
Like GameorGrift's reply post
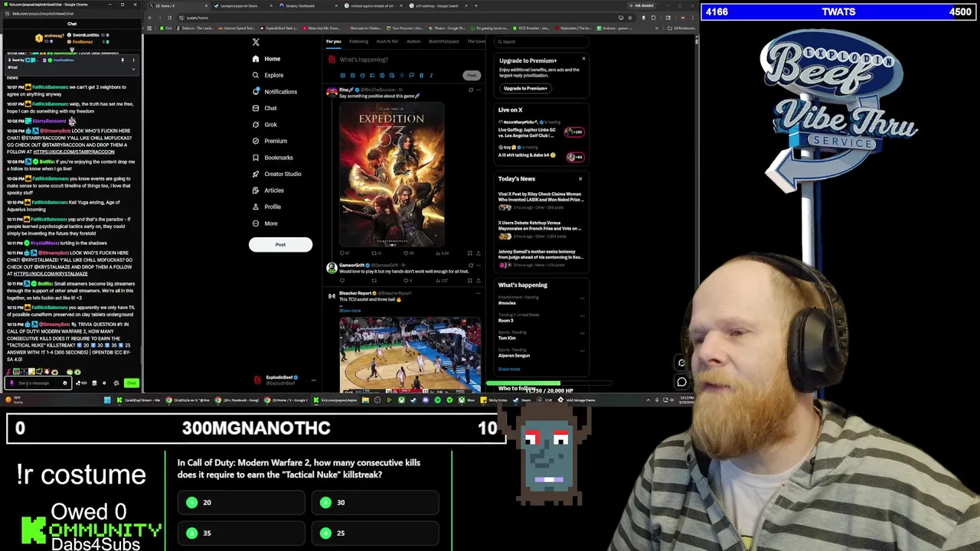coord(408,280)
